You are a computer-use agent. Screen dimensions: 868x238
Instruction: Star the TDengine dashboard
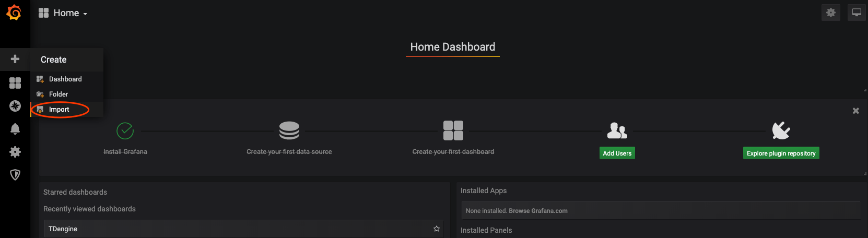click(437, 229)
